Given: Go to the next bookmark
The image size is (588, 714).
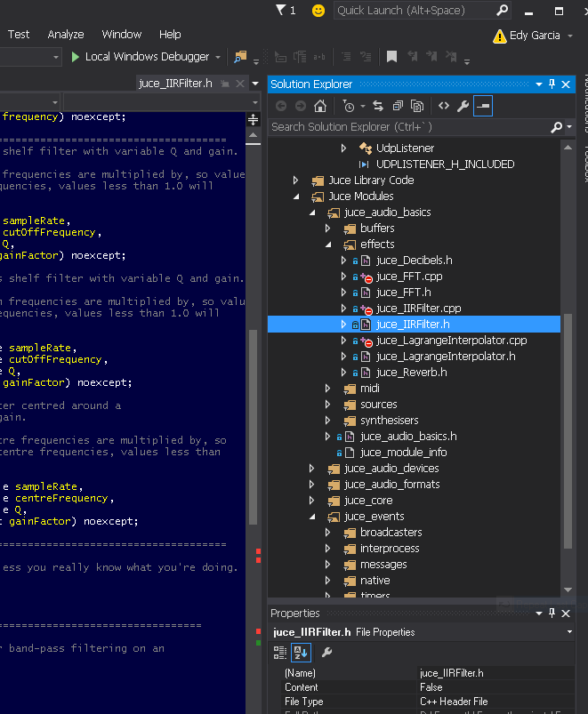Looking at the screenshot, I should coord(431,57).
